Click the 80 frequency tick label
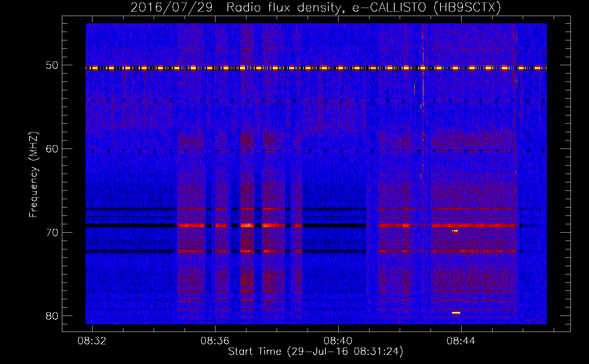The image size is (589, 364). point(52,316)
